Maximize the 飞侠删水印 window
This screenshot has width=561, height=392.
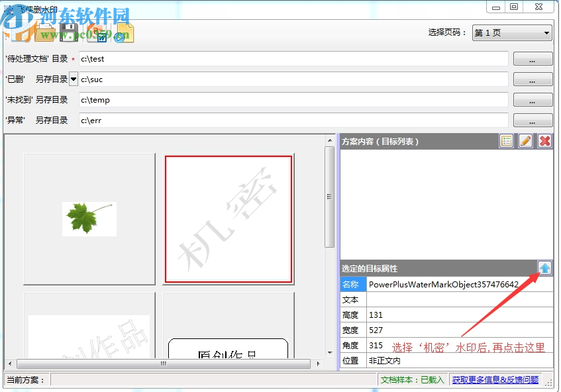click(x=514, y=7)
